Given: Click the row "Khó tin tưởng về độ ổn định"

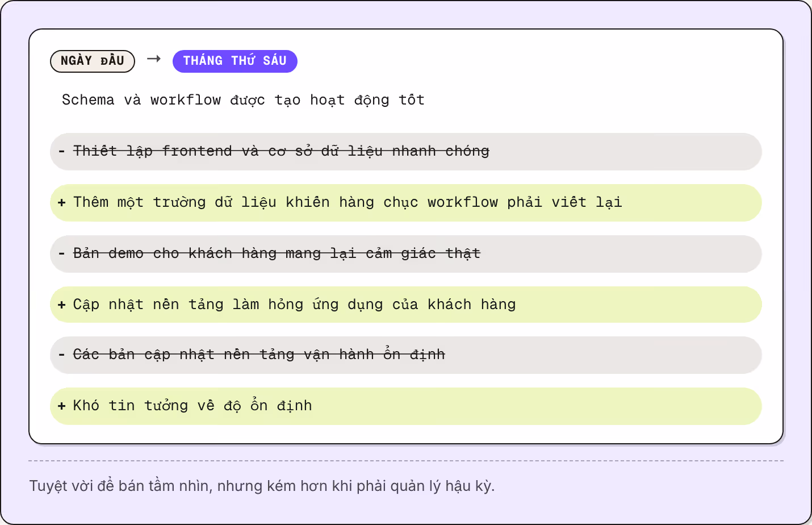Looking at the screenshot, I should (x=406, y=406).
